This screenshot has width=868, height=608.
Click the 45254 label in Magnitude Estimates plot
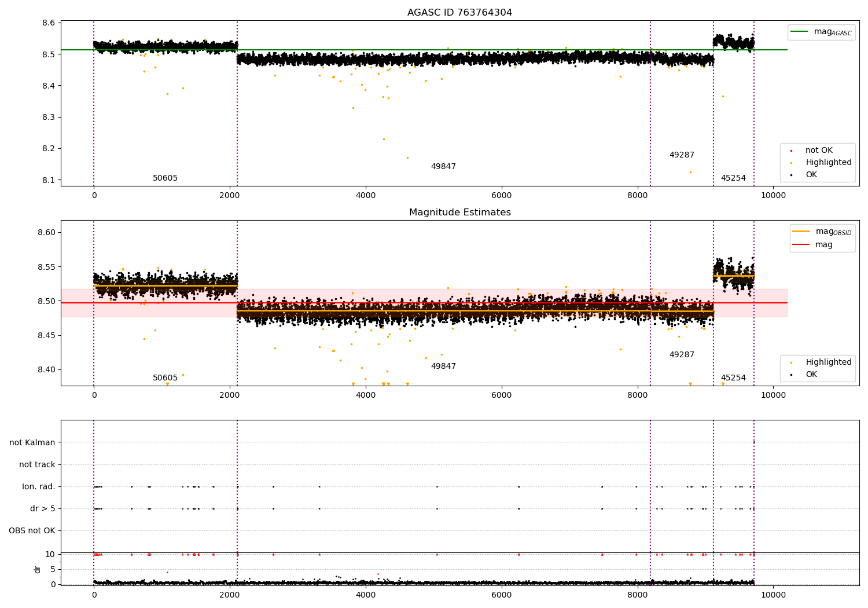733,378
